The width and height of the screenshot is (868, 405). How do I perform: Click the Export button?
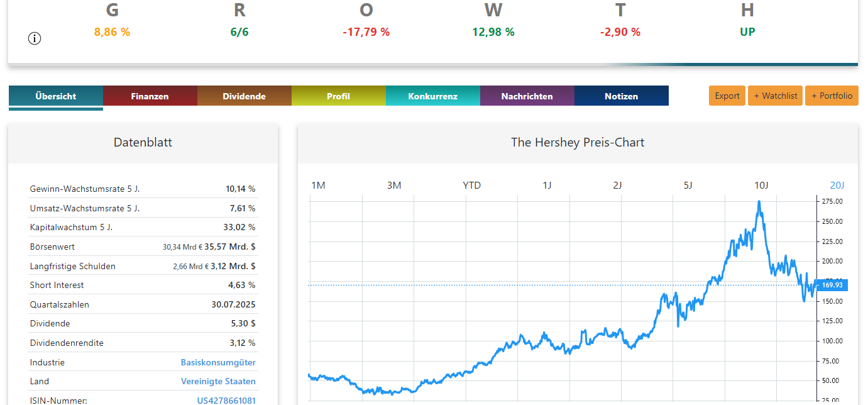(727, 96)
